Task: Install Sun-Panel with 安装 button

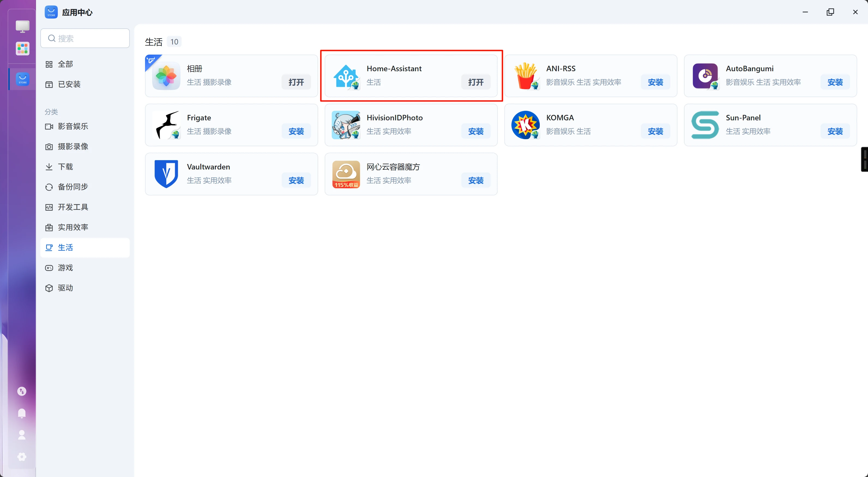Action: [835, 131]
